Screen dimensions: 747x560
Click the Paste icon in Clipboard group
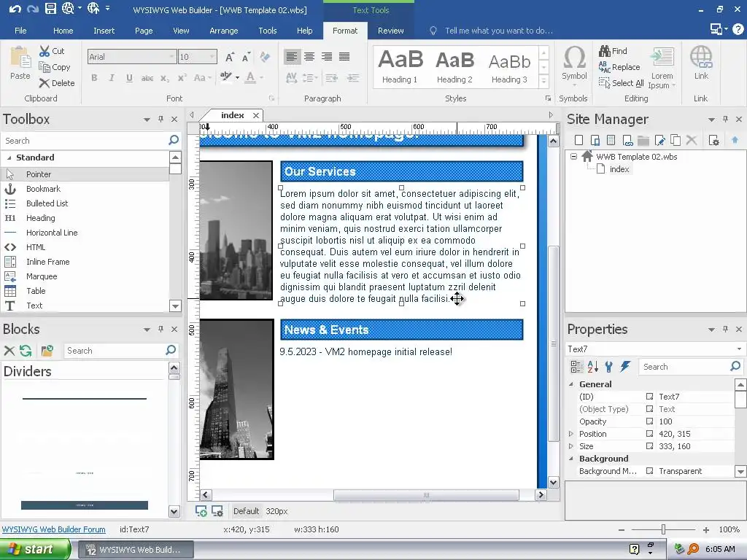point(20,63)
